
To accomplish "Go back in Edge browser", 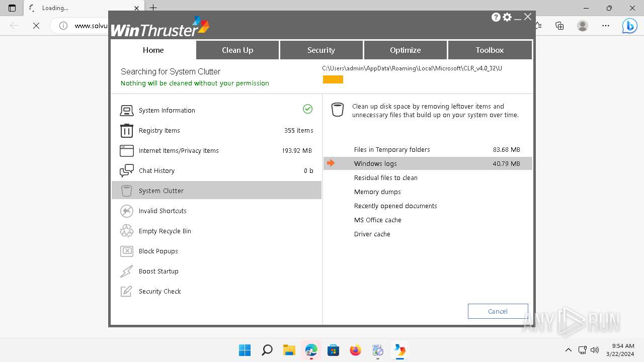I will (14, 26).
